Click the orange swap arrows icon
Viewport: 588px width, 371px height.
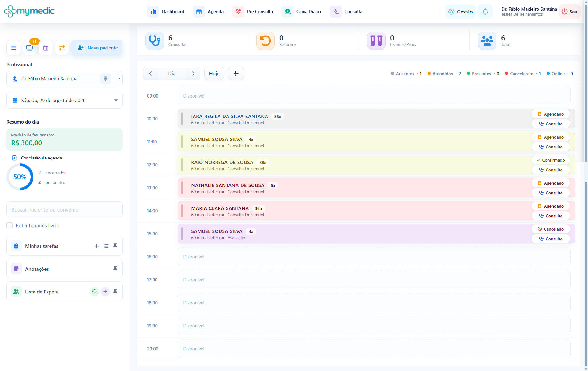[x=62, y=48]
